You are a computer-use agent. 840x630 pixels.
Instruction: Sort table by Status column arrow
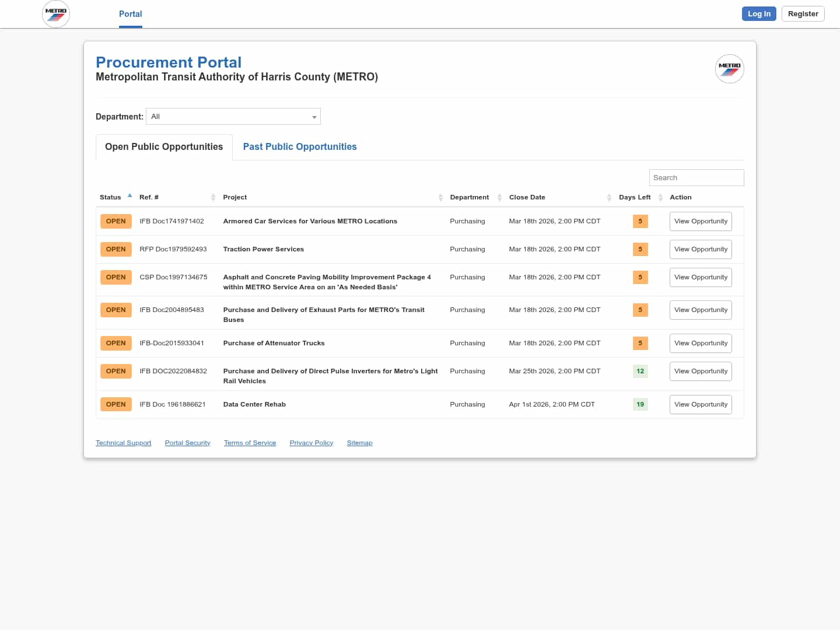coord(129,197)
